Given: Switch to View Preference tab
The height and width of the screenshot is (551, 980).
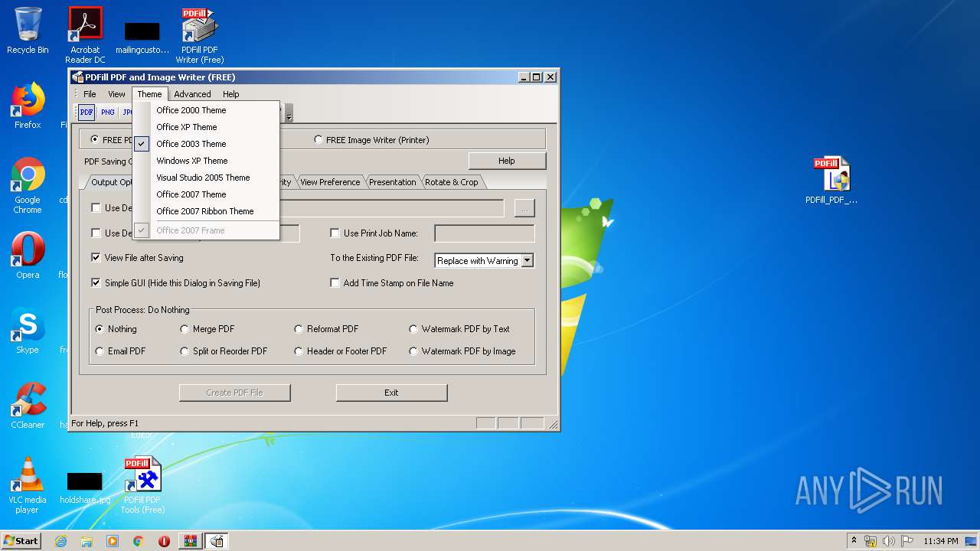Looking at the screenshot, I should point(330,182).
